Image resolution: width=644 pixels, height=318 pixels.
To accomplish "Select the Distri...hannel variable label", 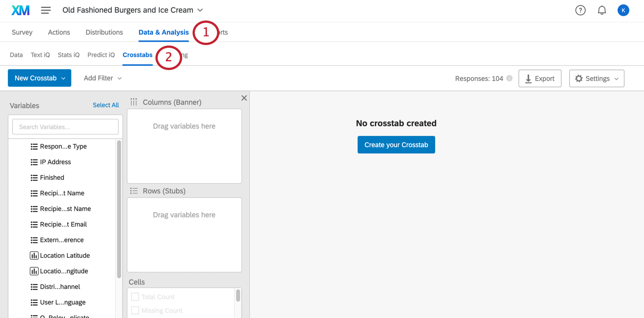I will pos(60,287).
